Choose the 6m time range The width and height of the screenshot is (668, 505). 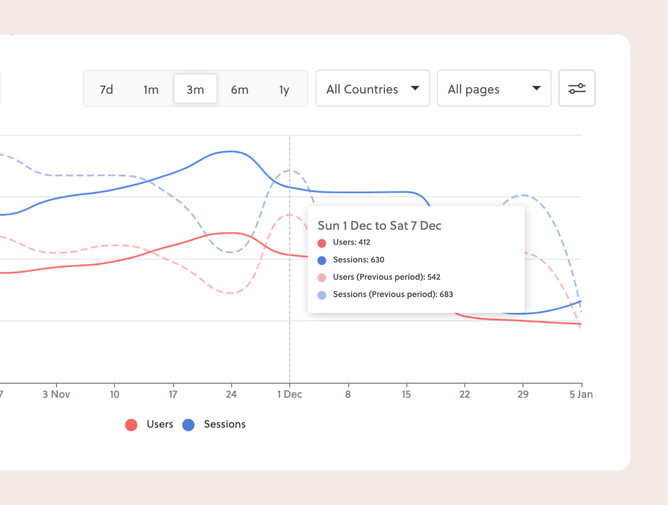tap(240, 90)
